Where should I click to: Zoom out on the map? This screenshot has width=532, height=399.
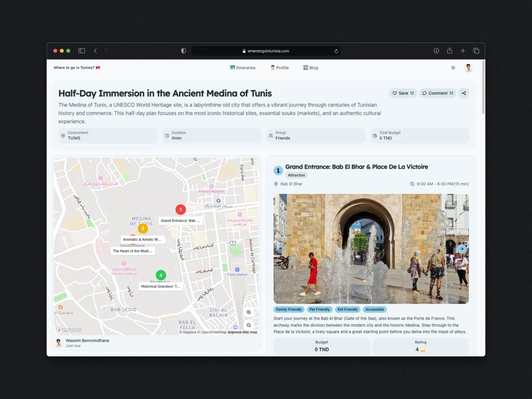249,325
